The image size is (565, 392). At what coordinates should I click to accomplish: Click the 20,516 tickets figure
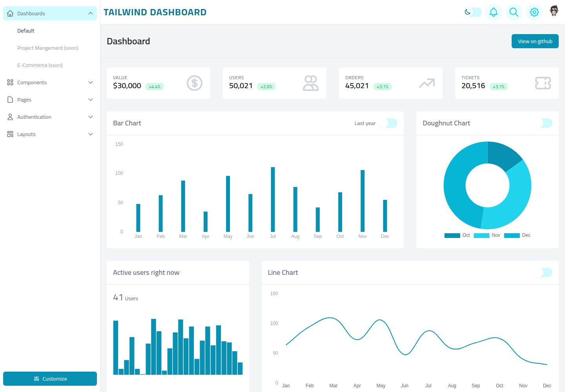click(473, 85)
